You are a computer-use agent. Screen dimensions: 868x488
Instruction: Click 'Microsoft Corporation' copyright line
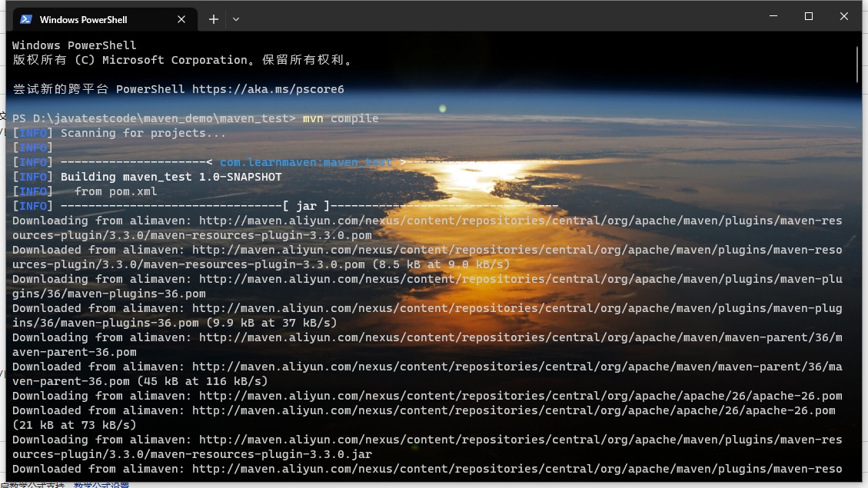(183, 60)
